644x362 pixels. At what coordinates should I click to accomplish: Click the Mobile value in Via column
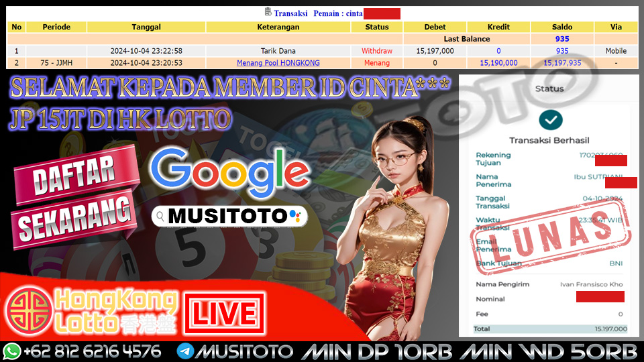point(616,51)
